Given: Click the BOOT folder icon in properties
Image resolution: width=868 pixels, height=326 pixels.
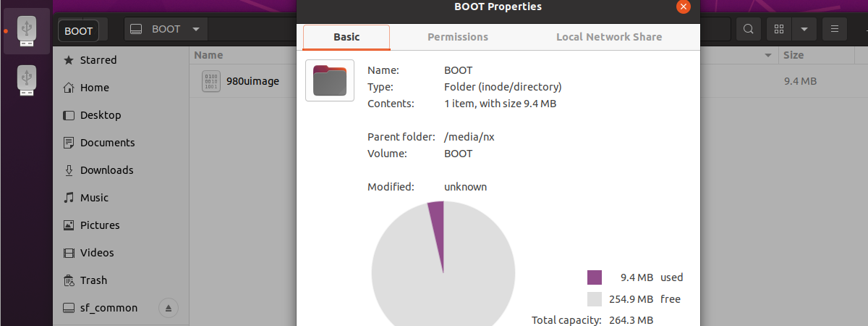Looking at the screenshot, I should [x=330, y=80].
